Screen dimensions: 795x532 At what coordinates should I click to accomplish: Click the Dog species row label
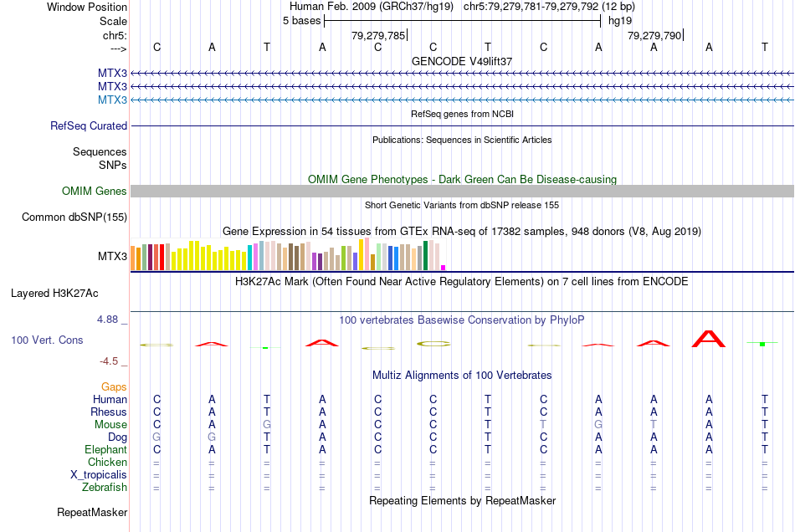117,437
